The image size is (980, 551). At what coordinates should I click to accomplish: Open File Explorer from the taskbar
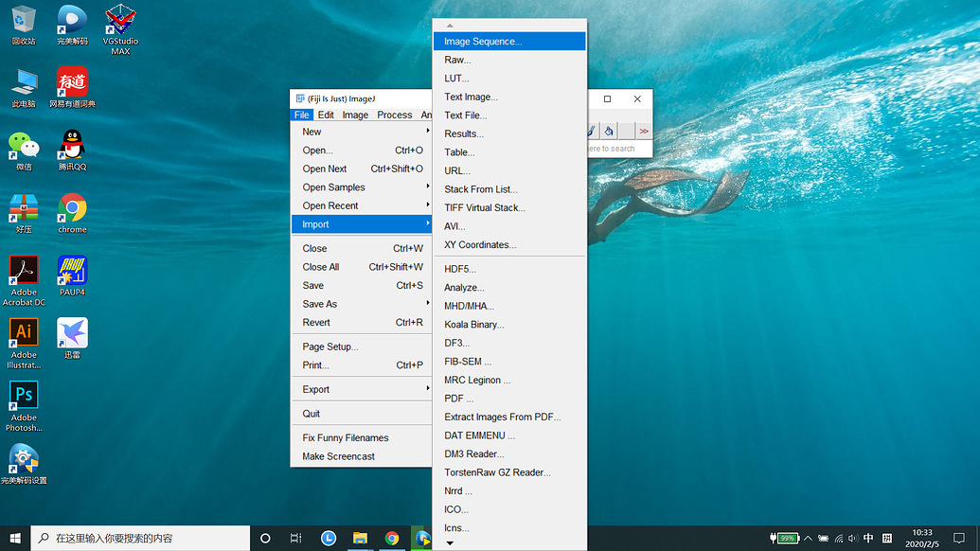tap(360, 538)
